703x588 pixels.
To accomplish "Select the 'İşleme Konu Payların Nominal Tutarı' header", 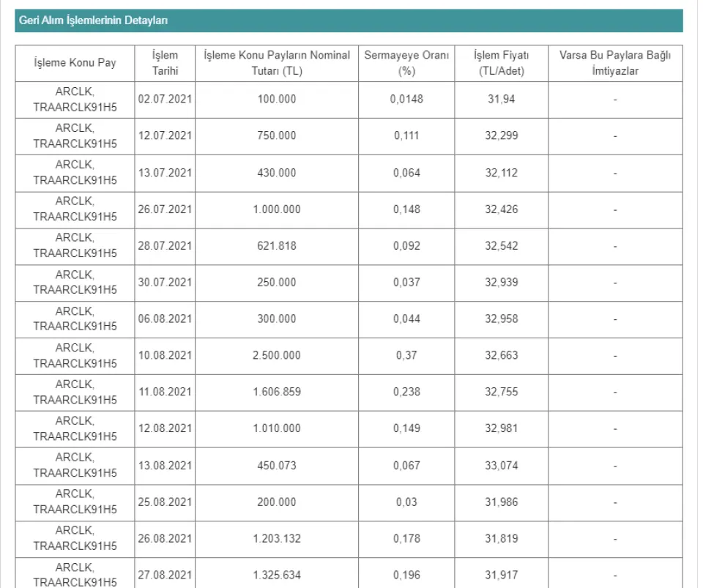I will (x=276, y=63).
